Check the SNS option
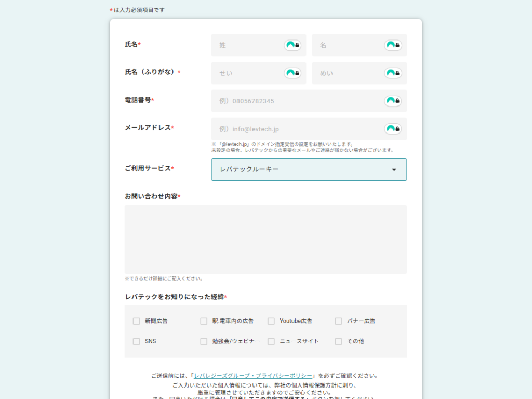Screen dimensions: 532x399 click(x=137, y=341)
